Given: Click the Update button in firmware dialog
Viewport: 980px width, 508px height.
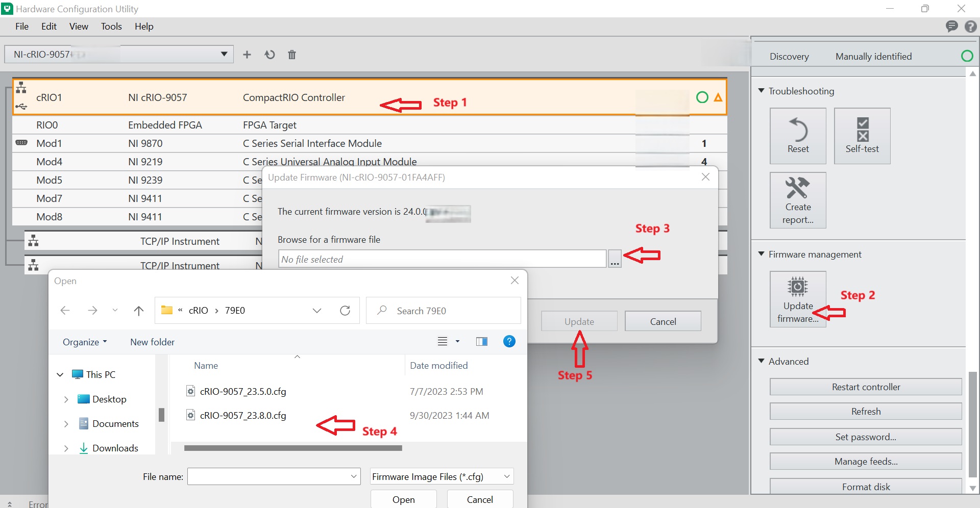Looking at the screenshot, I should [x=579, y=321].
